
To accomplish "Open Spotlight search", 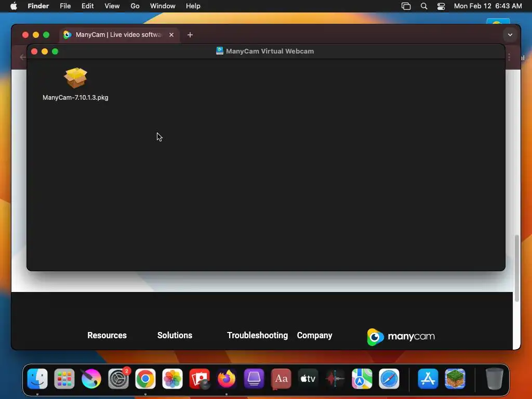I will click(x=424, y=6).
